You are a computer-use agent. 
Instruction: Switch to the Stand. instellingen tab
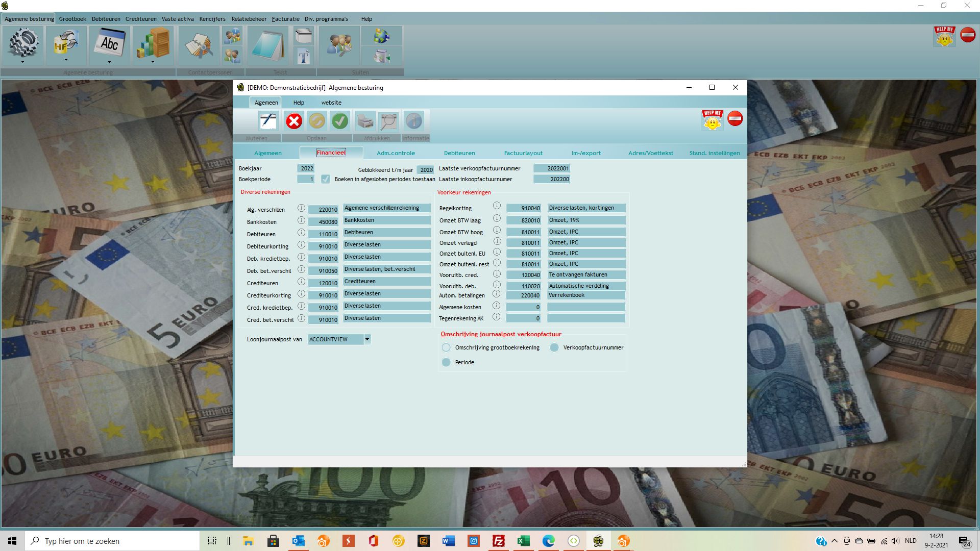pos(714,153)
